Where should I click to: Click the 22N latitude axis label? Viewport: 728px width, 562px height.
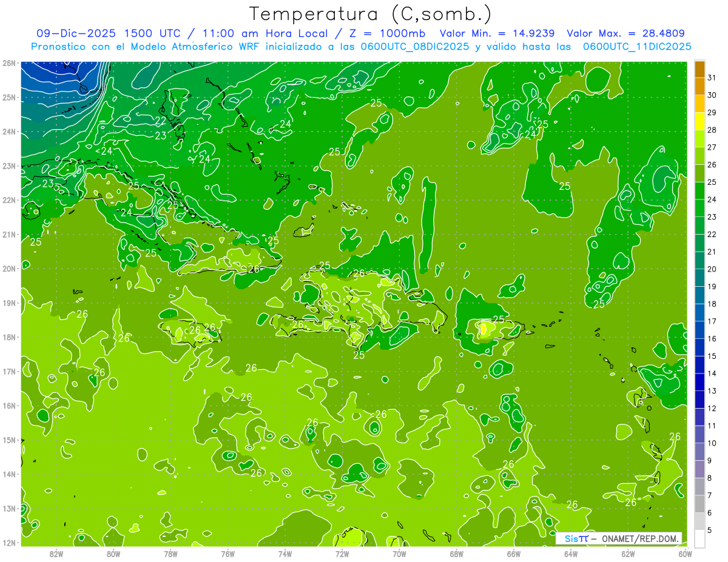[x=8, y=200]
